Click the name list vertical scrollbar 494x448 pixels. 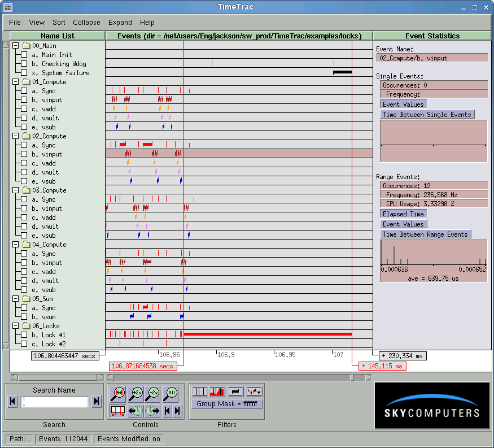[x=6, y=195]
